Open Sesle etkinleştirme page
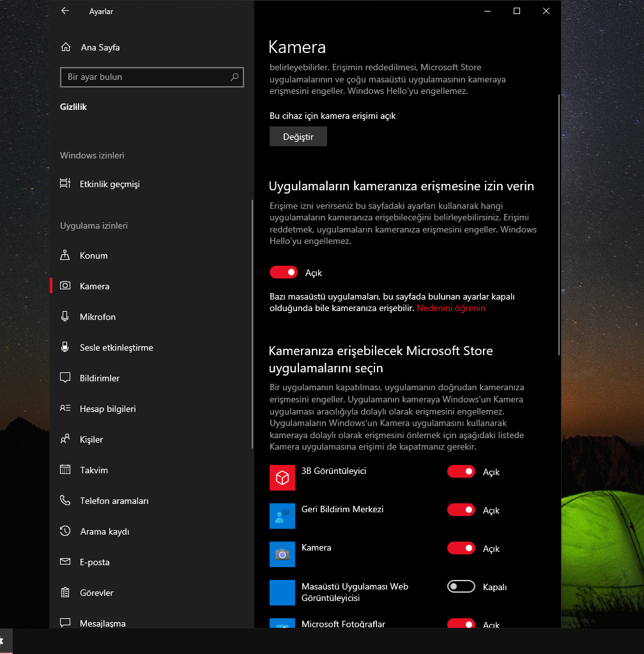This screenshot has height=654, width=644. (151, 347)
